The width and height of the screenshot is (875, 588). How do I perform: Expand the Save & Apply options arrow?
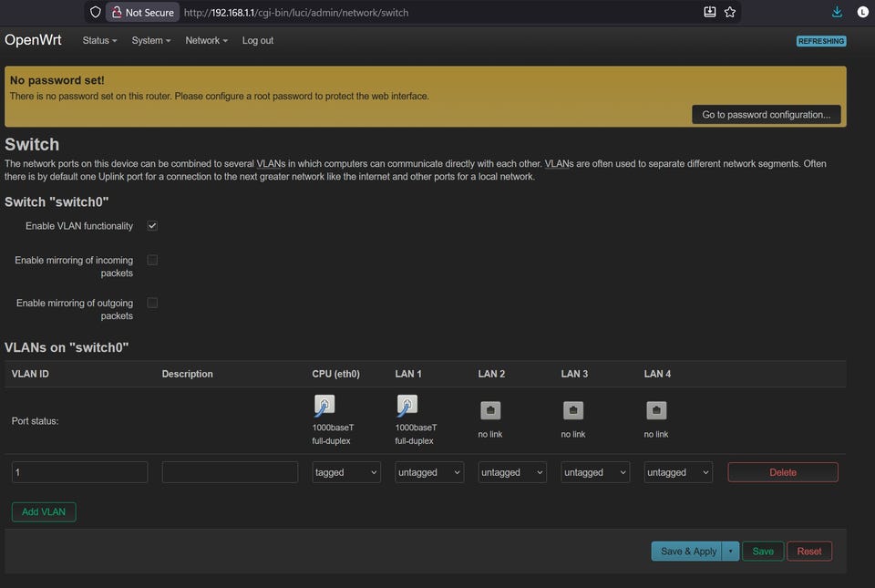730,552
